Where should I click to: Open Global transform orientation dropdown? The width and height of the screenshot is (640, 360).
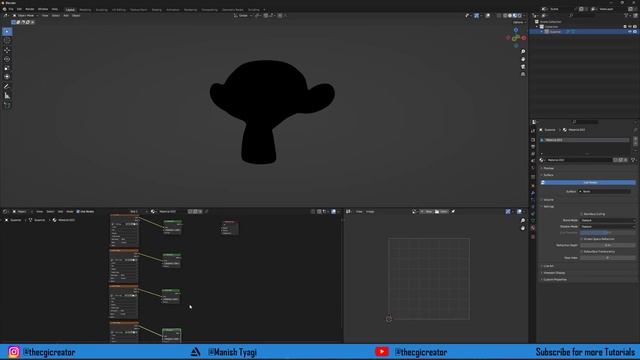click(243, 16)
